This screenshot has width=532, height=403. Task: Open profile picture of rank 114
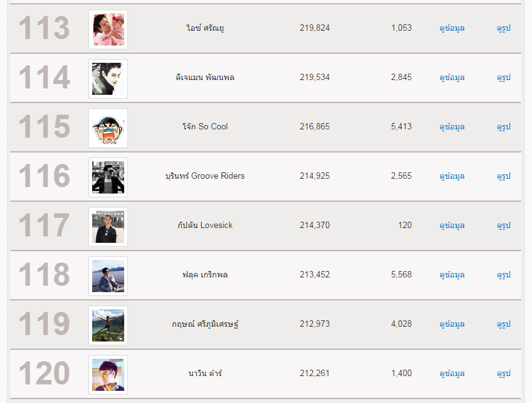pyautogui.click(x=108, y=78)
